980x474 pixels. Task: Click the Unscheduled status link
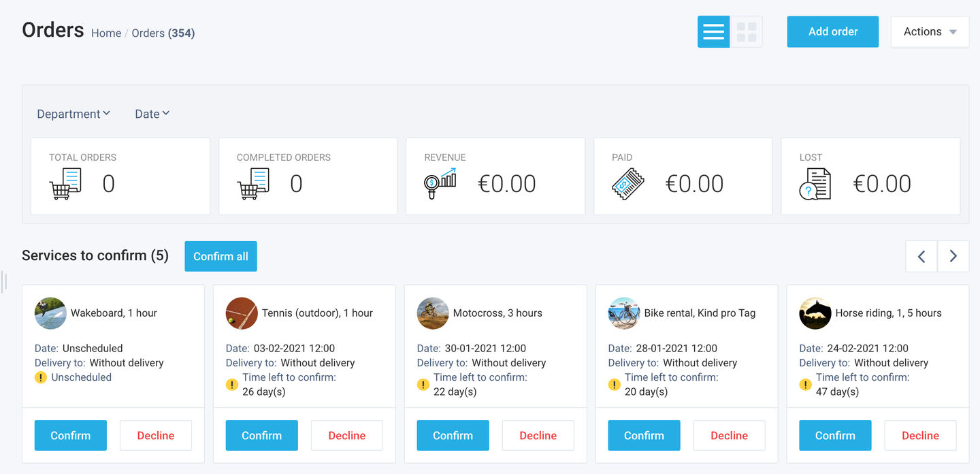click(x=82, y=377)
